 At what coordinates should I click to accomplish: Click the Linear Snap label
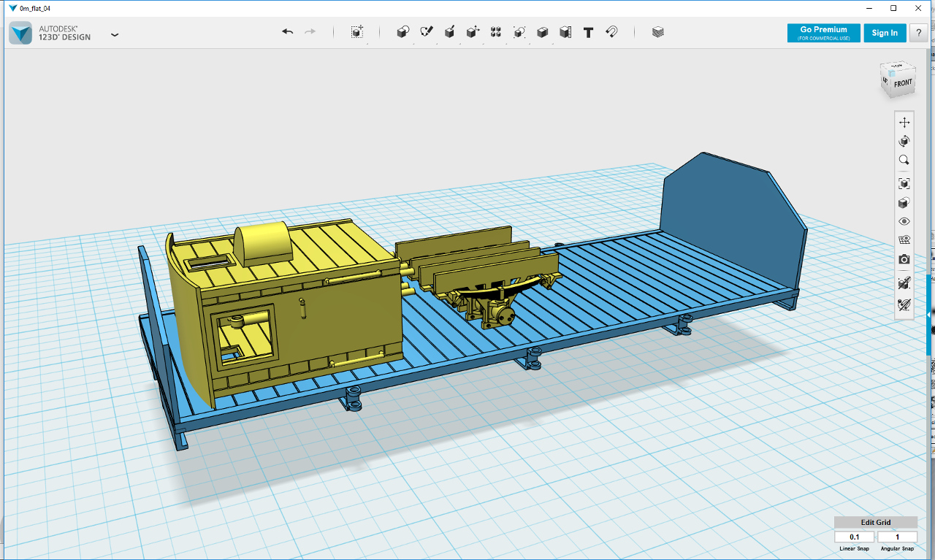click(856, 549)
